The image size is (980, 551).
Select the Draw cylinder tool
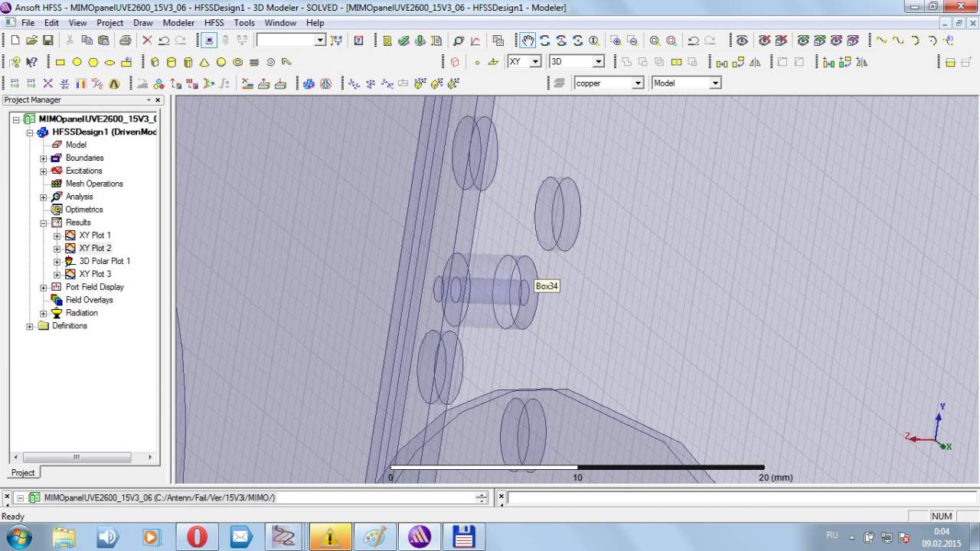click(171, 62)
